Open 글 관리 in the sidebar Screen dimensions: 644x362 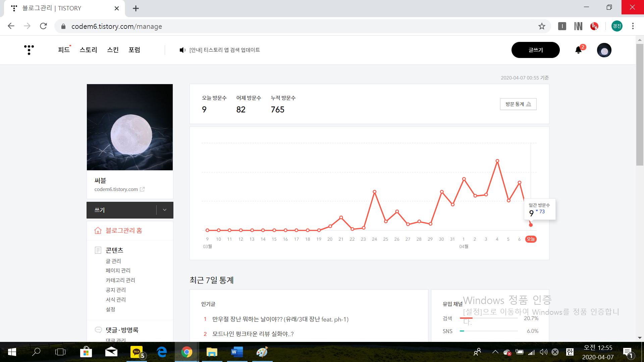click(113, 261)
